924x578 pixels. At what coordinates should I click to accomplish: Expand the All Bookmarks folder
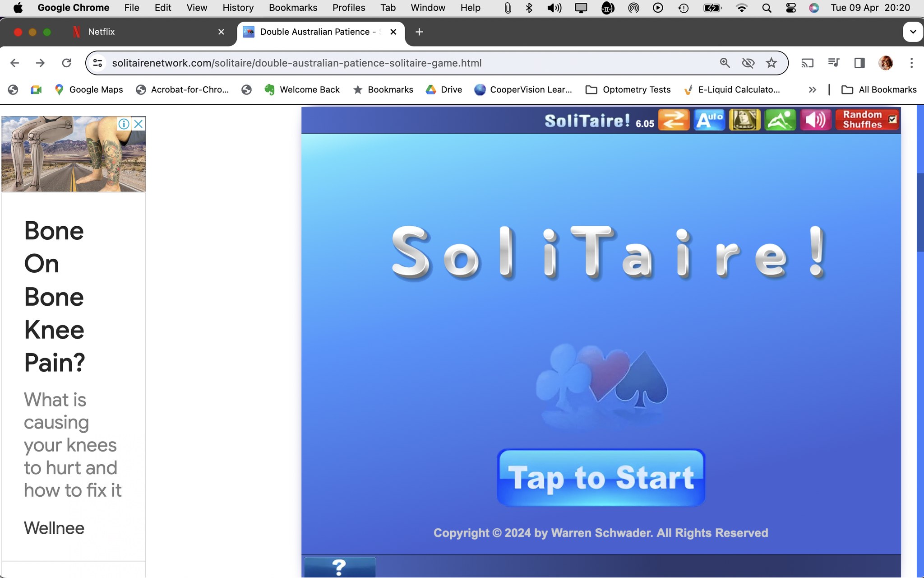point(879,89)
